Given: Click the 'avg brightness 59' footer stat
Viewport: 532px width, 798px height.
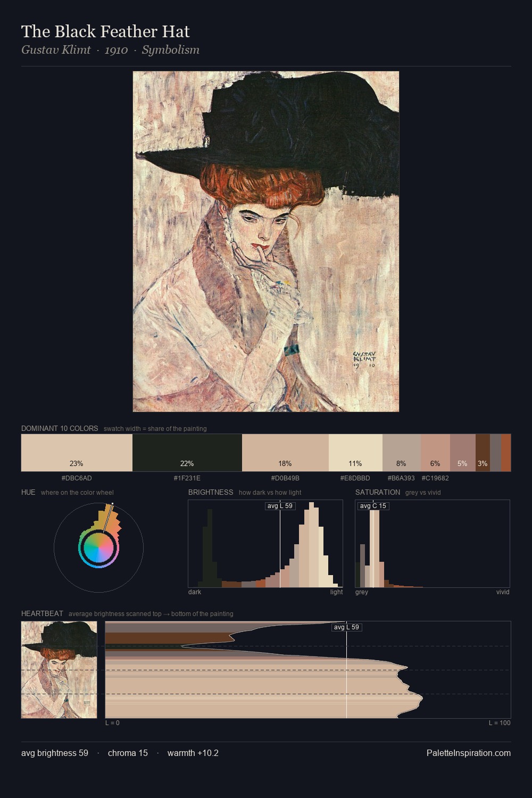Looking at the screenshot, I should coord(55,753).
